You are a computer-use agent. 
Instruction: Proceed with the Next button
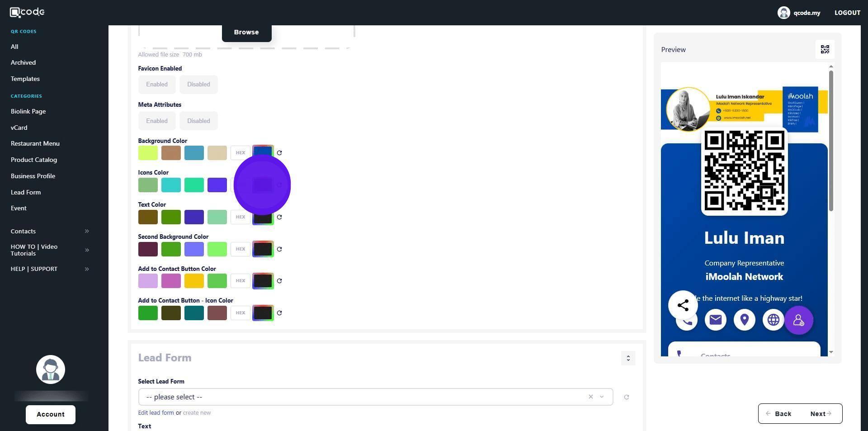coord(821,414)
